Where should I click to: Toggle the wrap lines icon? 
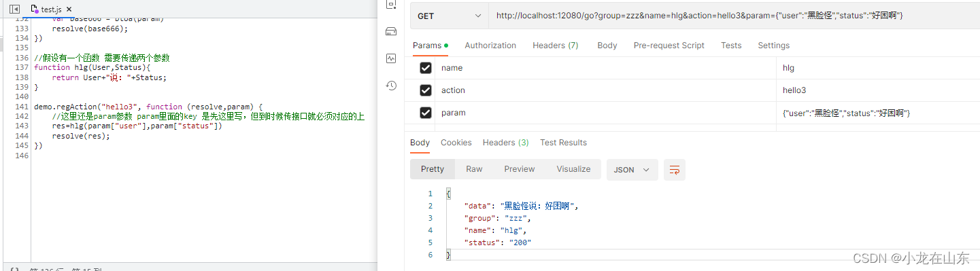675,170
